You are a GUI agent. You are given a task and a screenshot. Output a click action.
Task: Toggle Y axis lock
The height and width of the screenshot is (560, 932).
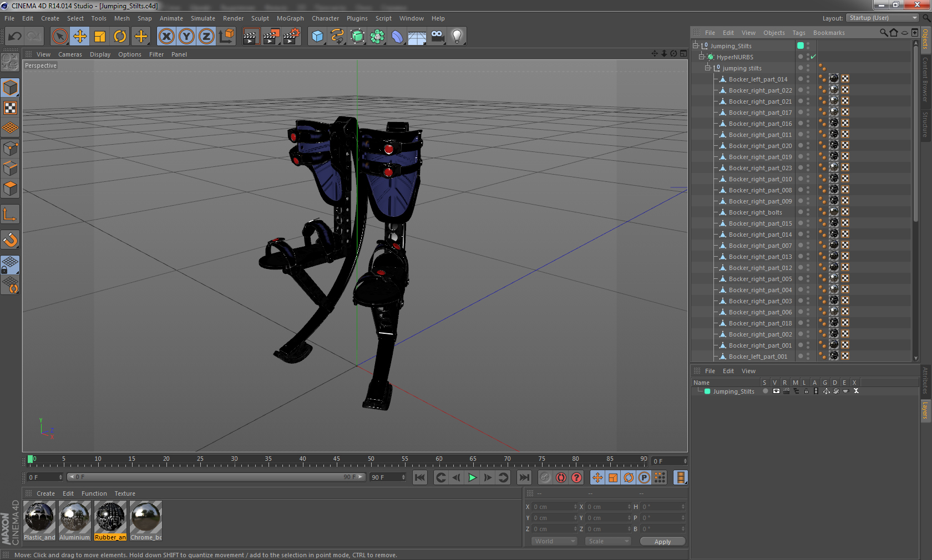[x=186, y=37]
